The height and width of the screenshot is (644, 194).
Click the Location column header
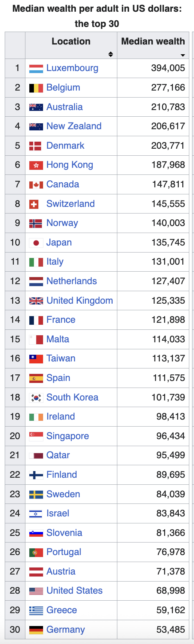[x=71, y=46]
